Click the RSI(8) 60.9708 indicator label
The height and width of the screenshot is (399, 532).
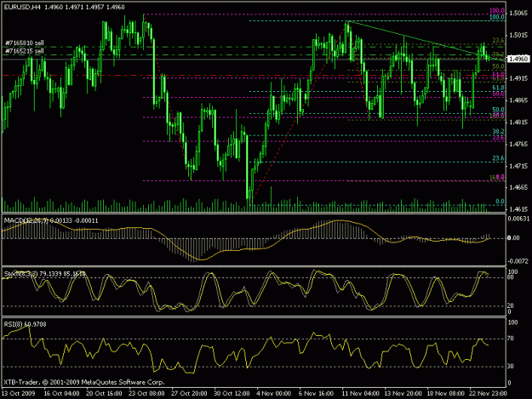(25, 324)
